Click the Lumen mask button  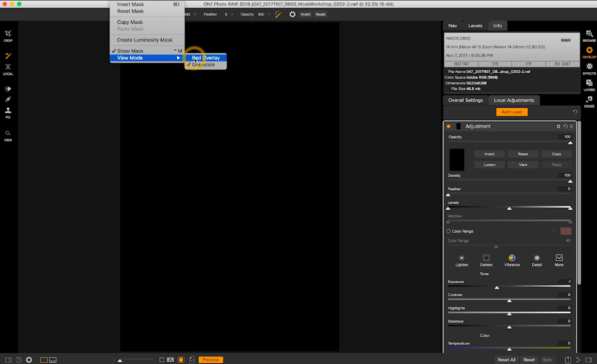[x=489, y=164]
